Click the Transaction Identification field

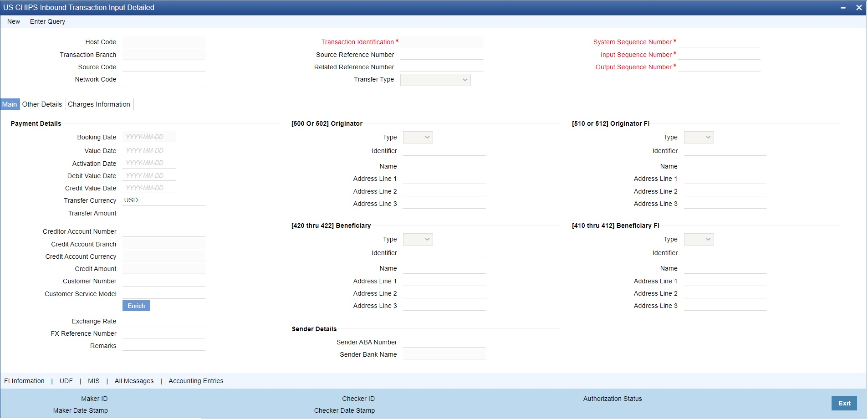[x=442, y=42]
